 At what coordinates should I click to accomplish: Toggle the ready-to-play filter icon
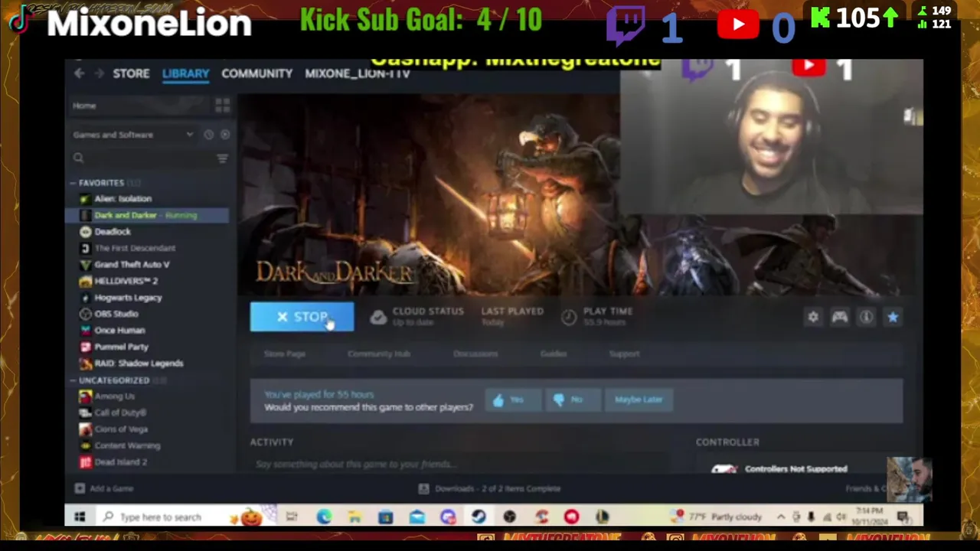(224, 135)
